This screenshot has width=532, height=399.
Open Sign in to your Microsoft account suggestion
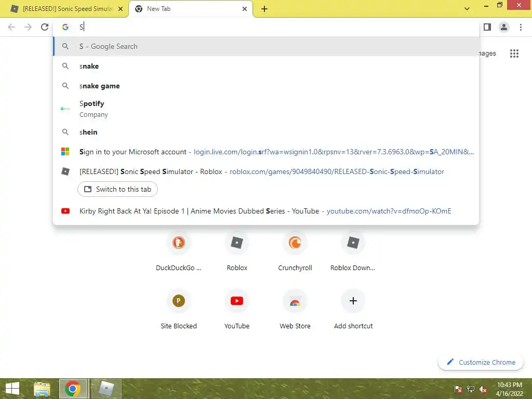pyautogui.click(x=267, y=152)
